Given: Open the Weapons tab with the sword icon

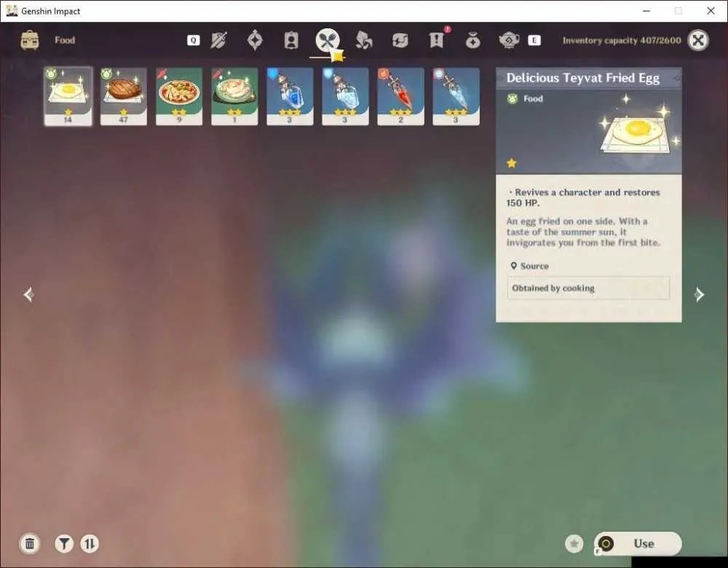Looking at the screenshot, I should tap(218, 40).
